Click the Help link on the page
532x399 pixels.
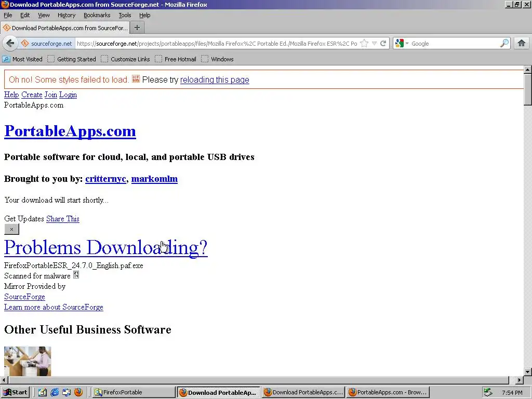point(11,95)
